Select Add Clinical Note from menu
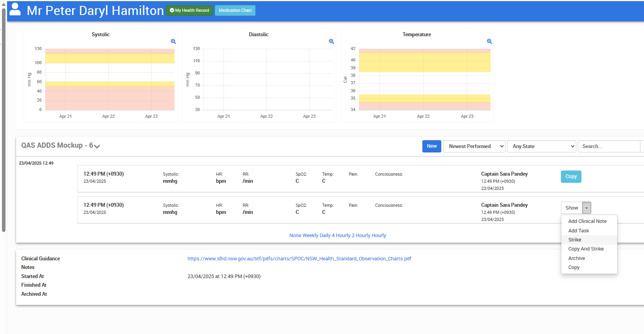 (587, 221)
